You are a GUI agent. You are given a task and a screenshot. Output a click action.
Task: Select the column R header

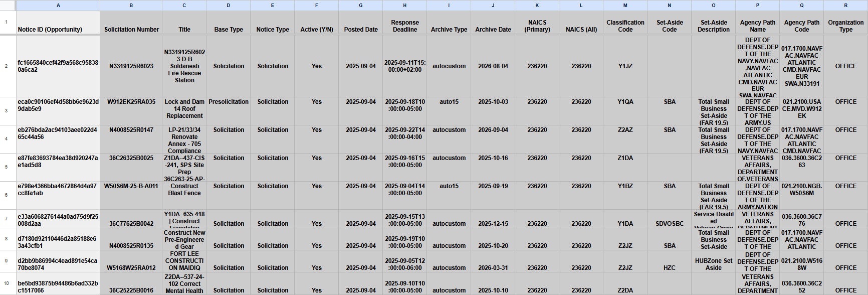point(845,6)
